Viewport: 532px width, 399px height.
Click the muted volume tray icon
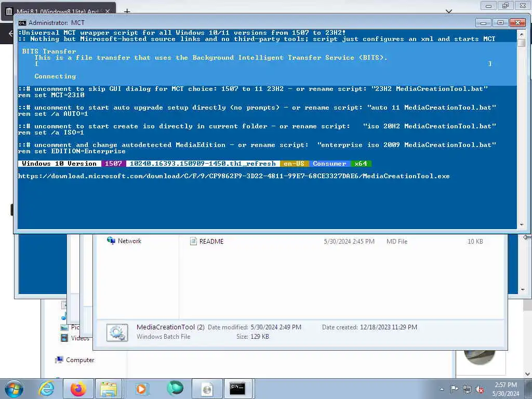point(480,389)
